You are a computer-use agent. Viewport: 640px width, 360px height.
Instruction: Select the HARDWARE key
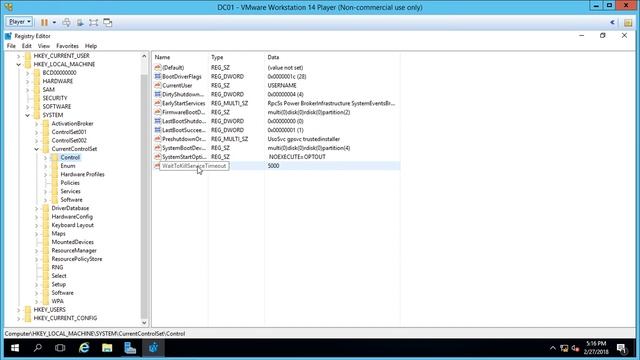point(58,81)
